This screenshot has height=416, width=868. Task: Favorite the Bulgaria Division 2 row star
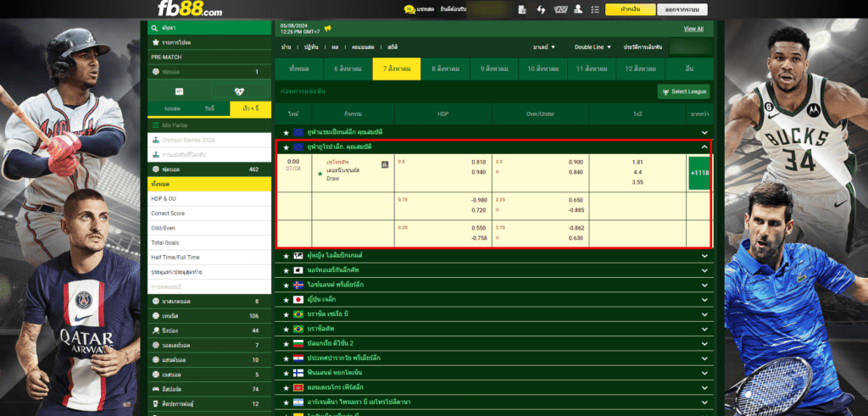point(287,344)
